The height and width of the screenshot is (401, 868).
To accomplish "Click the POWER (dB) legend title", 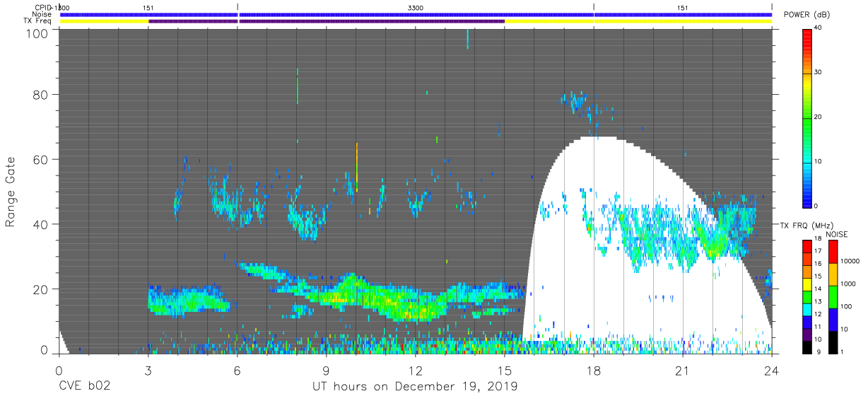I will pyautogui.click(x=807, y=15).
